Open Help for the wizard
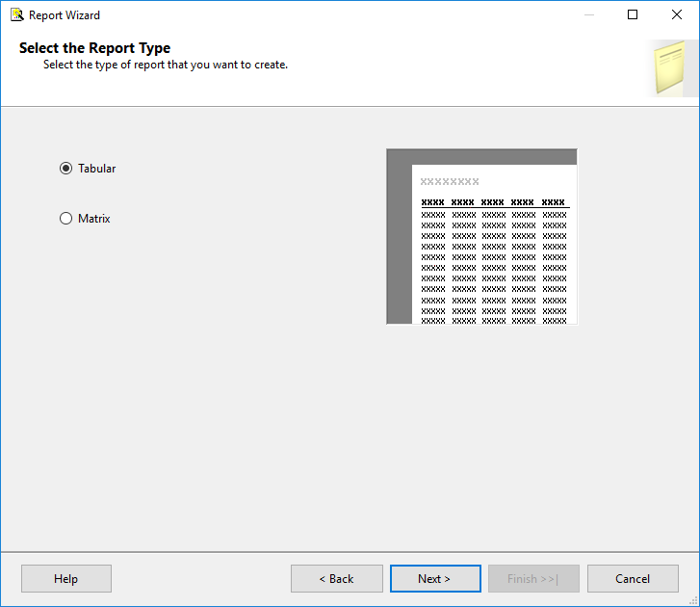The image size is (700, 607). tap(66, 578)
